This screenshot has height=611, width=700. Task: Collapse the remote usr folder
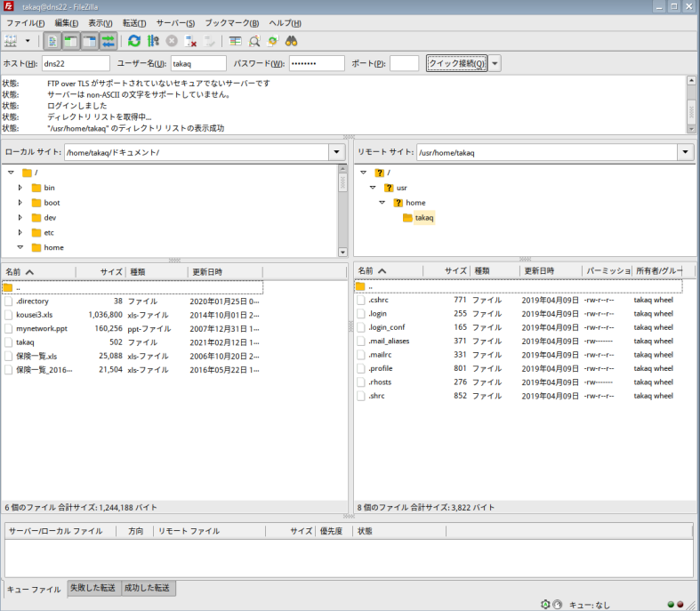point(373,188)
